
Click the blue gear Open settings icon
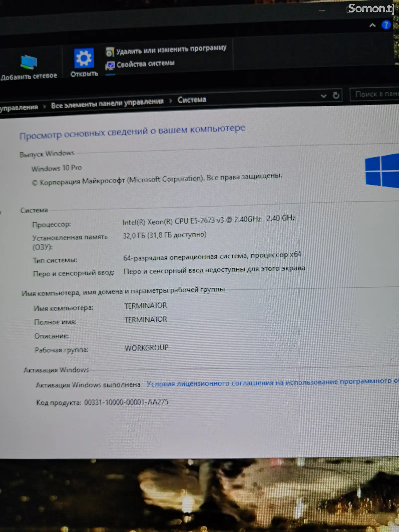84,58
